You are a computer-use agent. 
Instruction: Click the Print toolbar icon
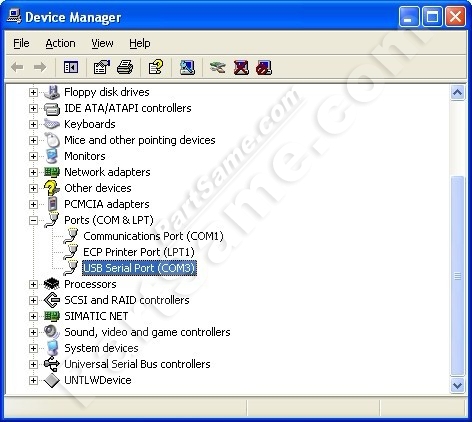click(125, 67)
